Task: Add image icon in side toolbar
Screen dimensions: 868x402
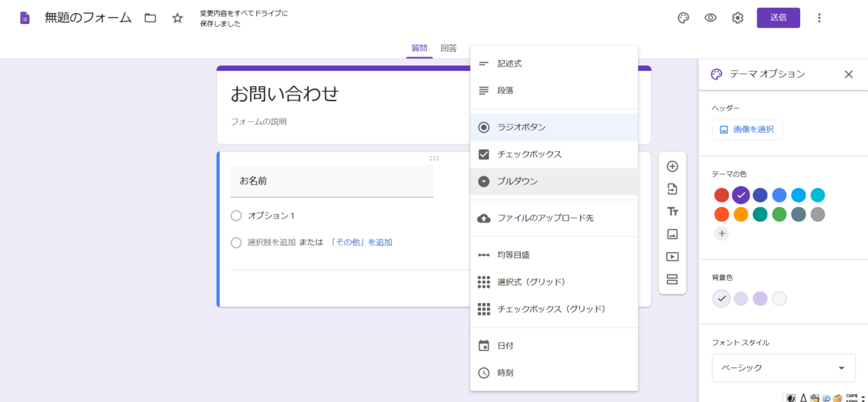Action: (x=672, y=234)
